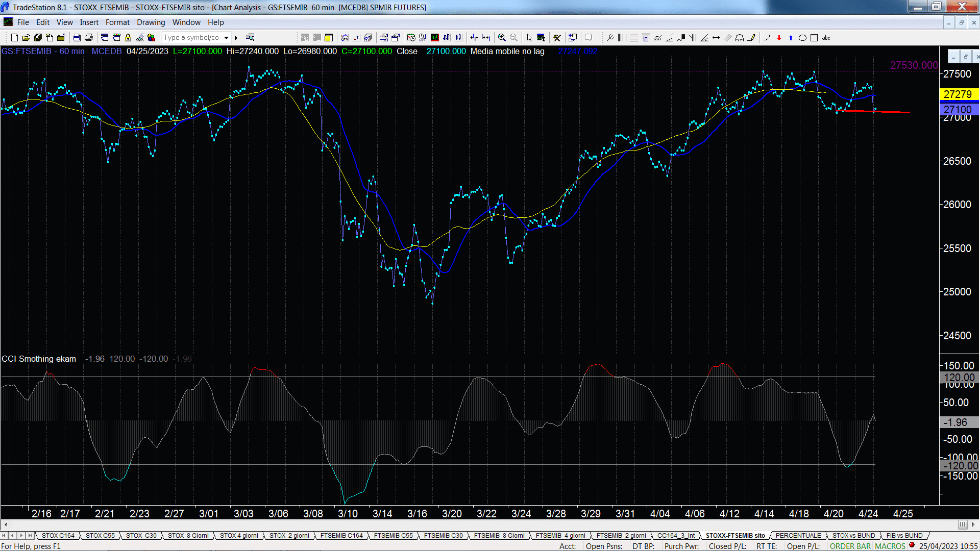Click the chart scrollbar left arrow

(6, 524)
